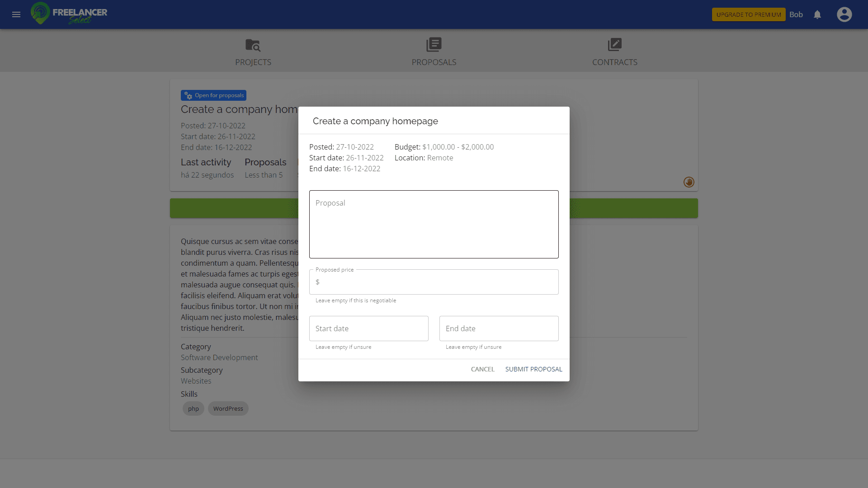868x488 pixels.
Task: Click Software Development category text
Action: coord(219,357)
